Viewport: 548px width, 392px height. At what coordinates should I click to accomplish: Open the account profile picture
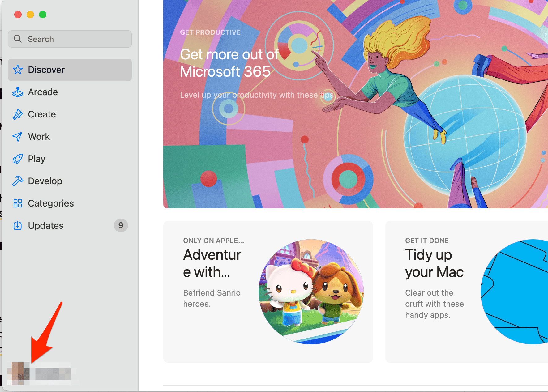click(19, 373)
